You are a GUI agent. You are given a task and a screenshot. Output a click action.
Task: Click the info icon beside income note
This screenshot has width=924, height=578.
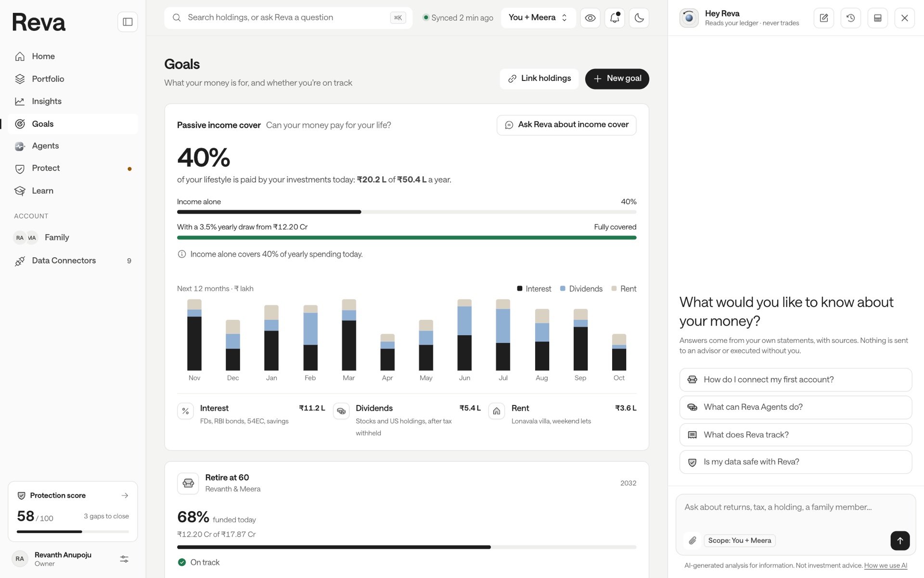coord(182,254)
